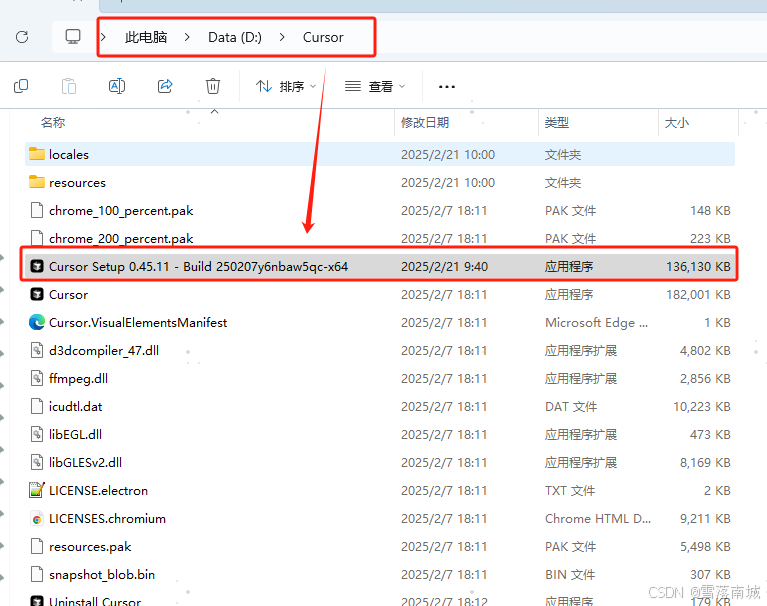The image size is (767, 606).
Task: Click the Chrome HTML D... type cell
Action: coord(598,518)
